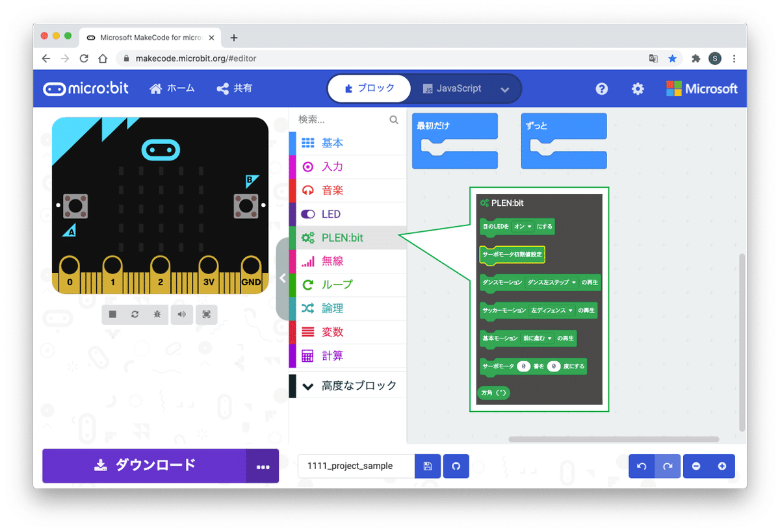780x532 pixels.
Task: Expand 高度なブロック section
Action: tap(348, 386)
